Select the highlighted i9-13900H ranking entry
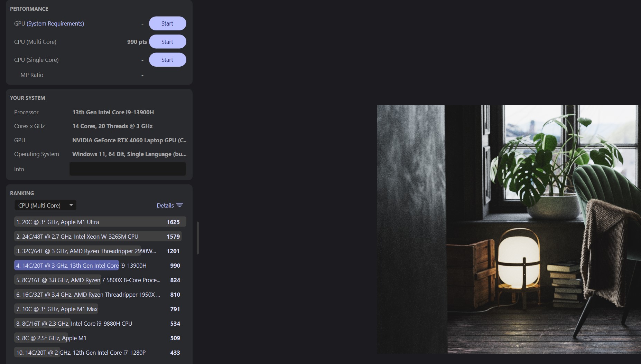The width and height of the screenshot is (641, 364). pyautogui.click(x=100, y=266)
